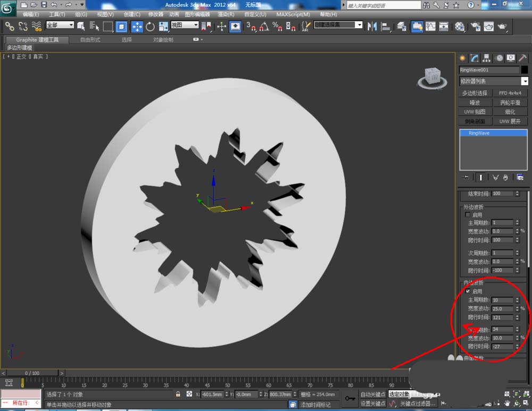Toggle the selection lock icon

(x=178, y=395)
